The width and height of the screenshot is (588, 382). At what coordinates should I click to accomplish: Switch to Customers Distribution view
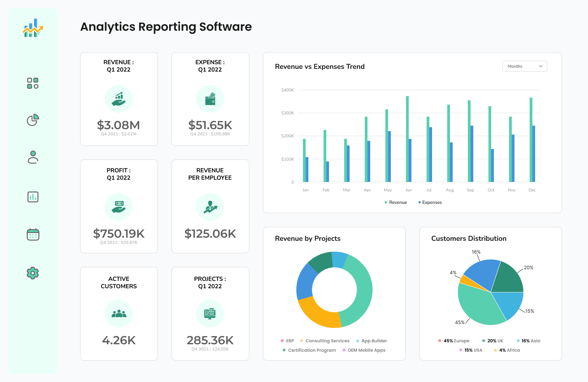pyautogui.click(x=469, y=238)
